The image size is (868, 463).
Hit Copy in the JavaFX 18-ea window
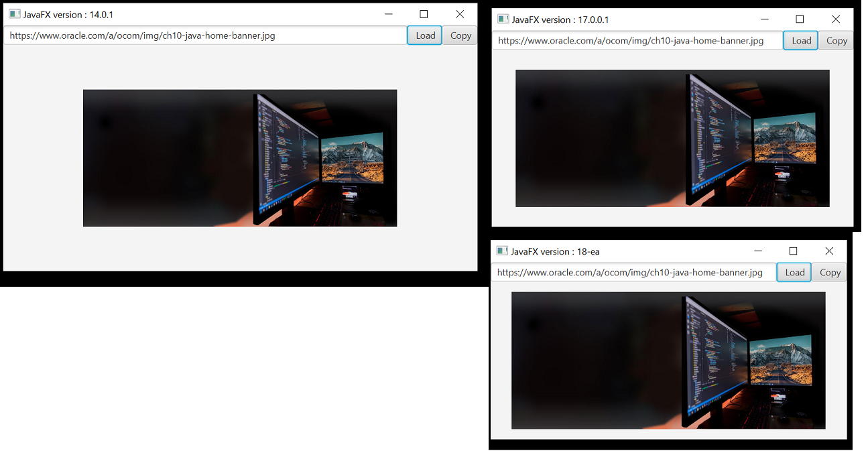(x=830, y=272)
